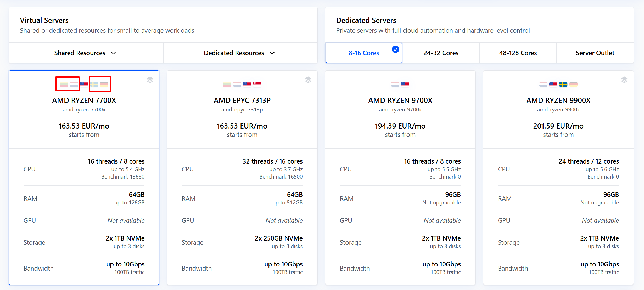Click the US flag on RYZEN 7700X card
Image resolution: width=644 pixels, height=290 pixels.
(x=84, y=84)
